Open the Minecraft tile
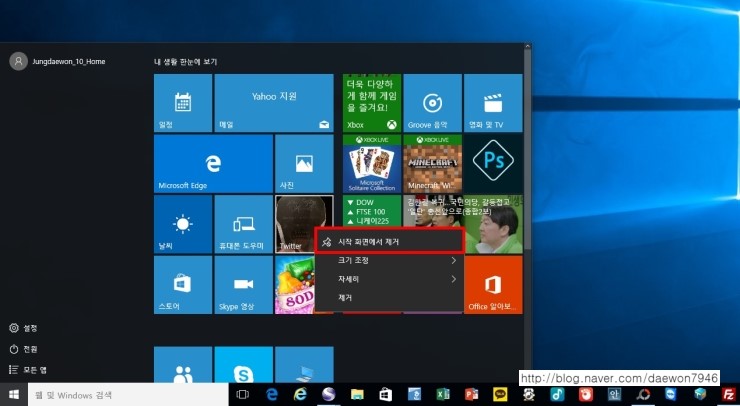The height and width of the screenshot is (406, 740). coord(432,164)
